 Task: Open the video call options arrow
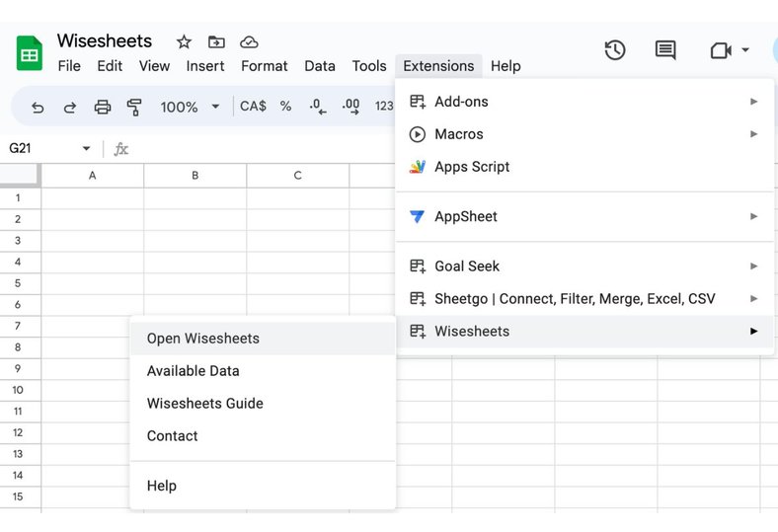[745, 49]
